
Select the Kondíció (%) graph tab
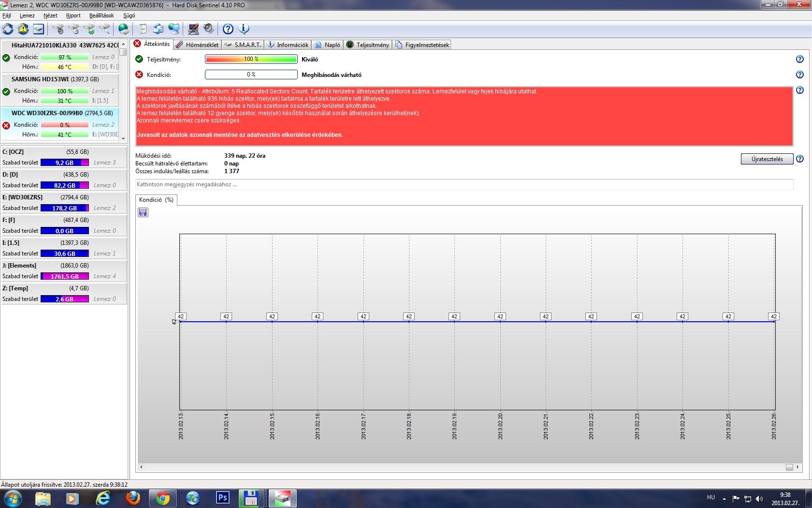click(x=156, y=200)
